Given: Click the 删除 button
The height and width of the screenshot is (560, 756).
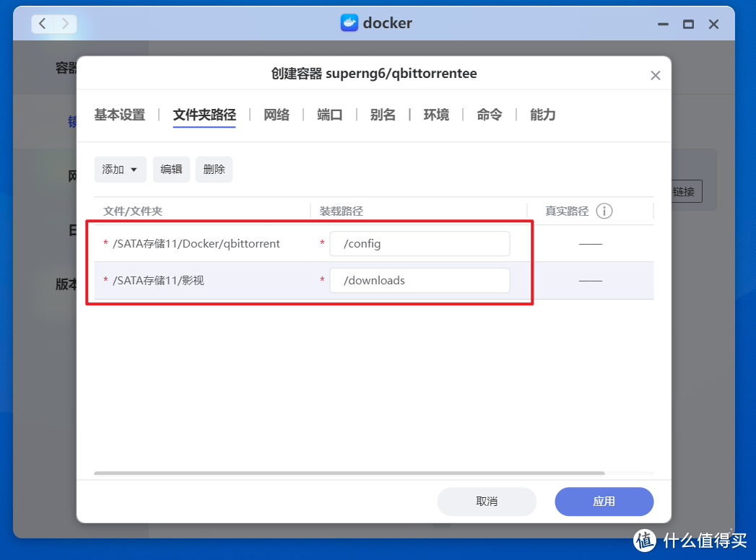Looking at the screenshot, I should pyautogui.click(x=214, y=169).
